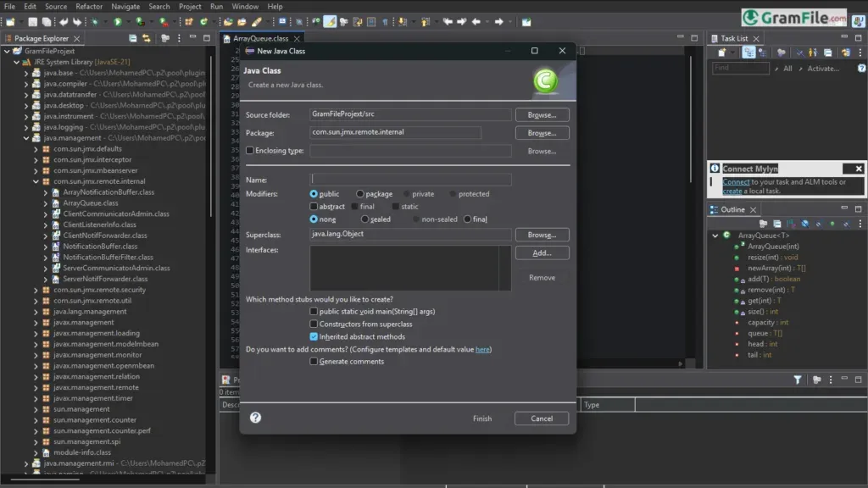Screen dimensions: 868x488
Task: Select the public modifier radio button
Action: (x=314, y=194)
